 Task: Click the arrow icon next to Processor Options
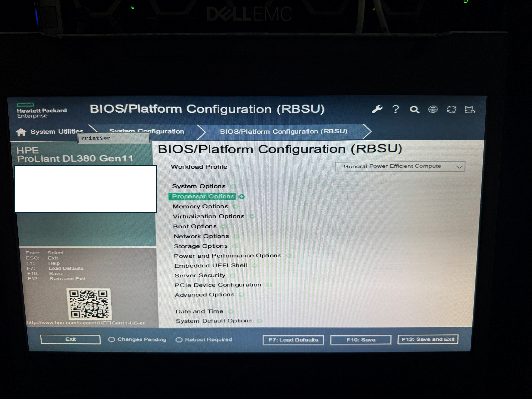coord(241,197)
